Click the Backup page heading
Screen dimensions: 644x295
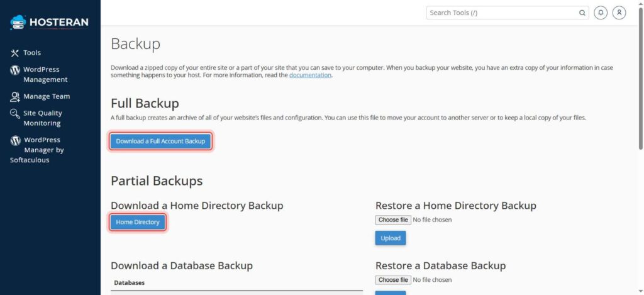(136, 44)
